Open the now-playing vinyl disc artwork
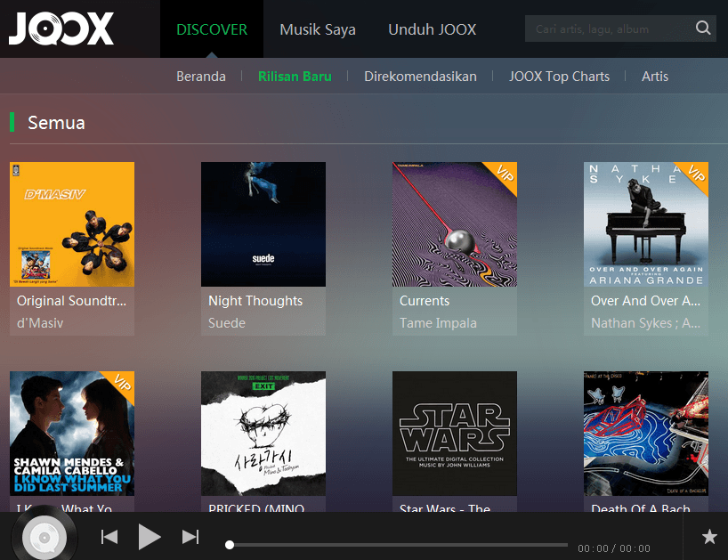The image size is (728, 560). [x=44, y=536]
